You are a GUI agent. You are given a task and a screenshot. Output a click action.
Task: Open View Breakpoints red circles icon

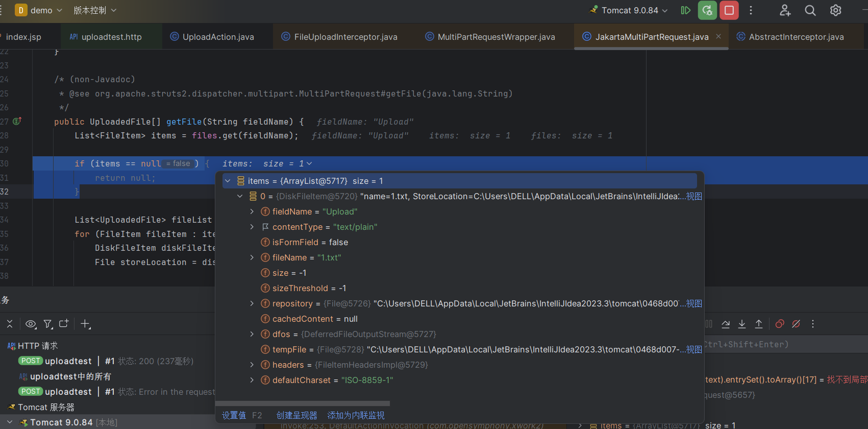780,324
